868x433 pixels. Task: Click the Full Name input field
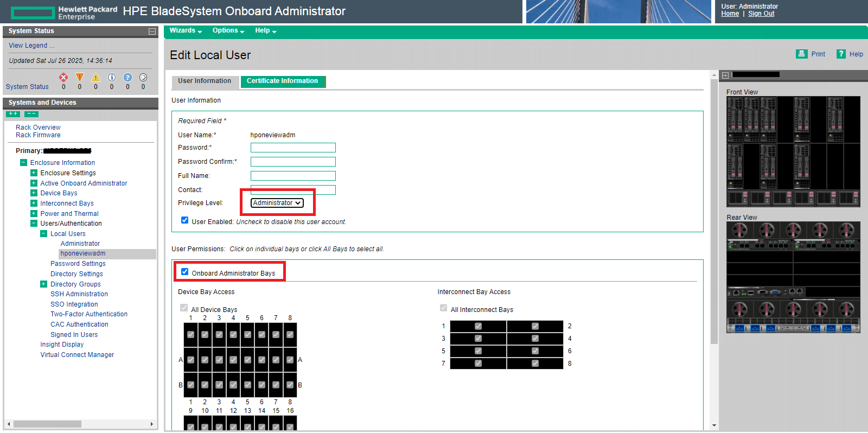pyautogui.click(x=293, y=176)
